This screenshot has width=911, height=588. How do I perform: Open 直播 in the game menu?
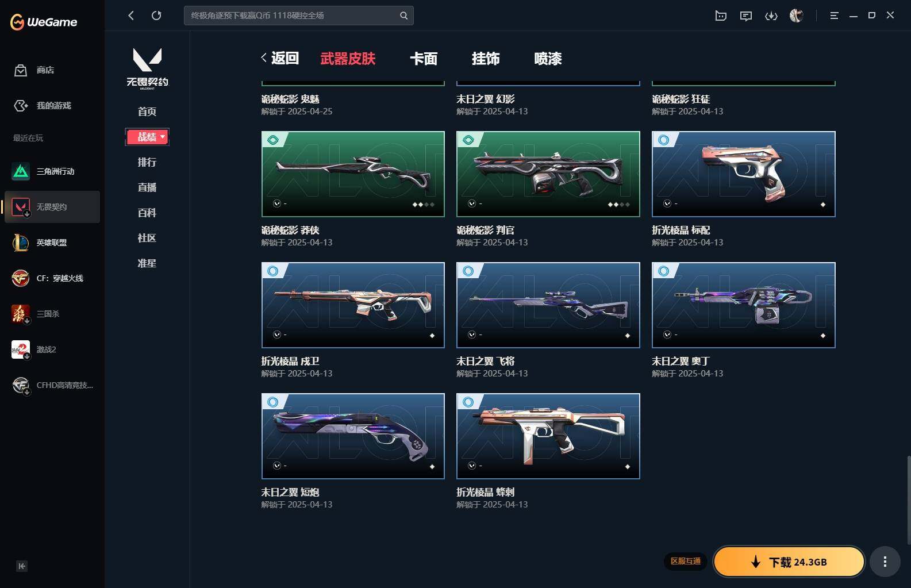coord(147,187)
